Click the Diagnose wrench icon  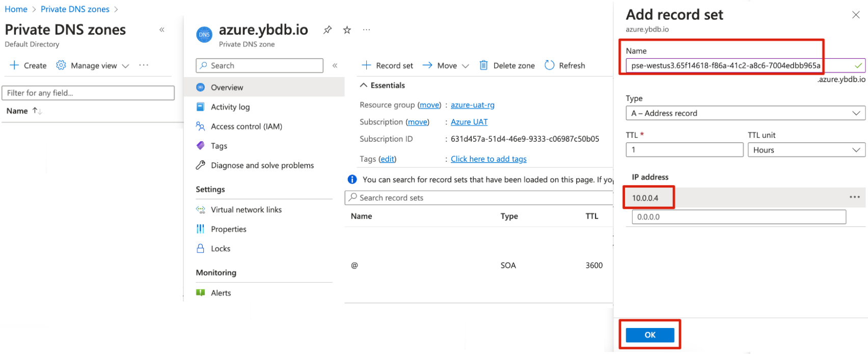coord(201,165)
